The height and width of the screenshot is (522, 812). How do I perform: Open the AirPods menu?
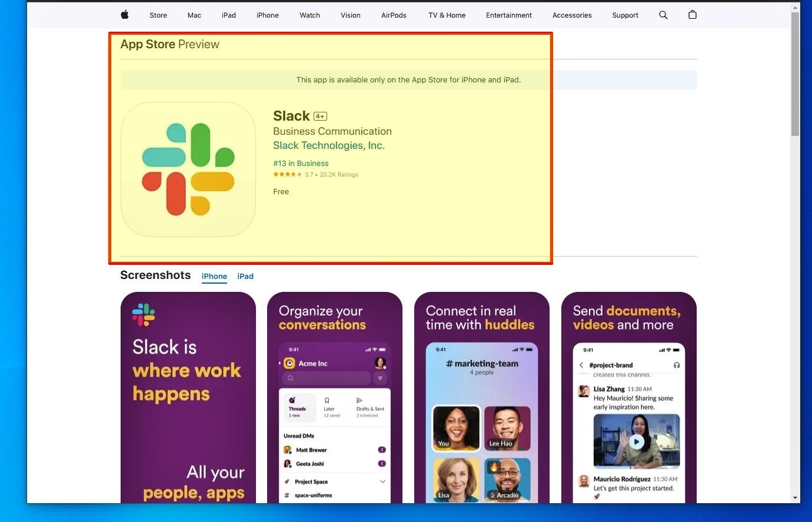click(394, 15)
